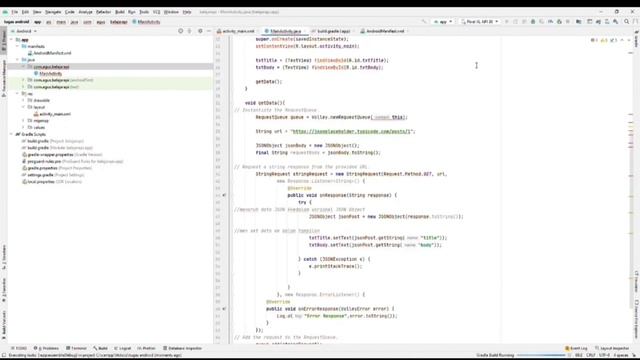
Task: Hide the Project panel with minimize icon
Action: 209,31
